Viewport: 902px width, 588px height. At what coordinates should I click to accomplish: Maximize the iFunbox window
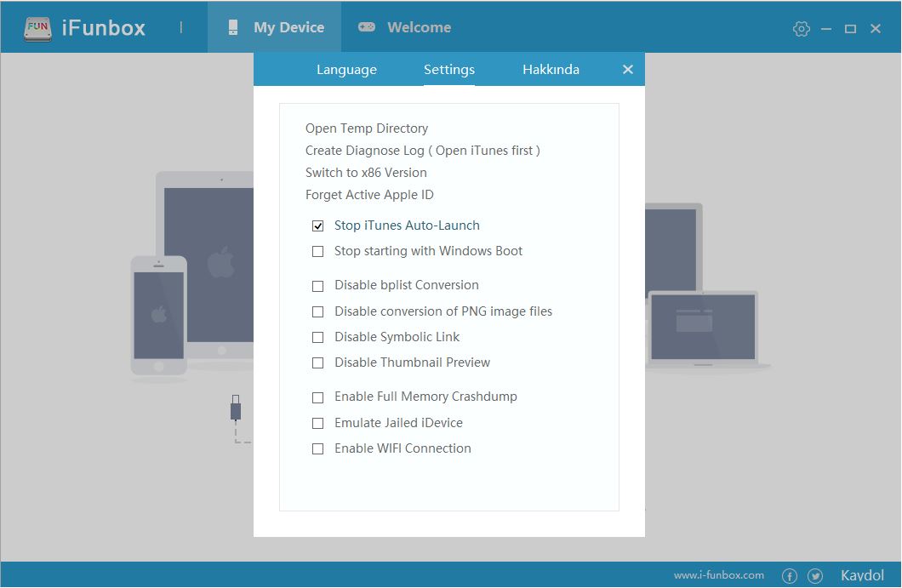tap(850, 28)
